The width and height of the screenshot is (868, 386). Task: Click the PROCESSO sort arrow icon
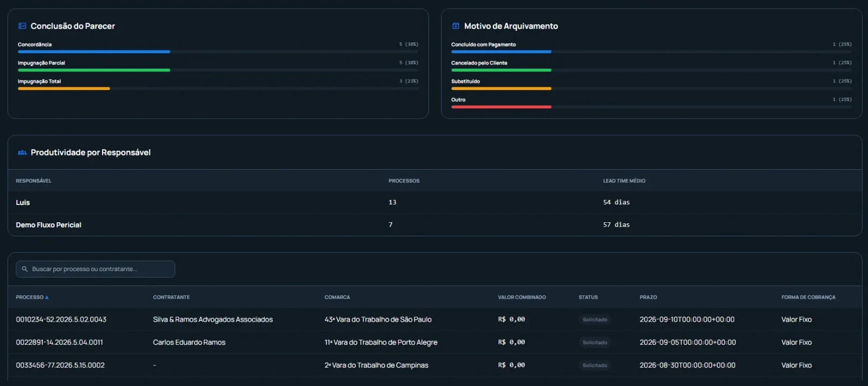47,297
